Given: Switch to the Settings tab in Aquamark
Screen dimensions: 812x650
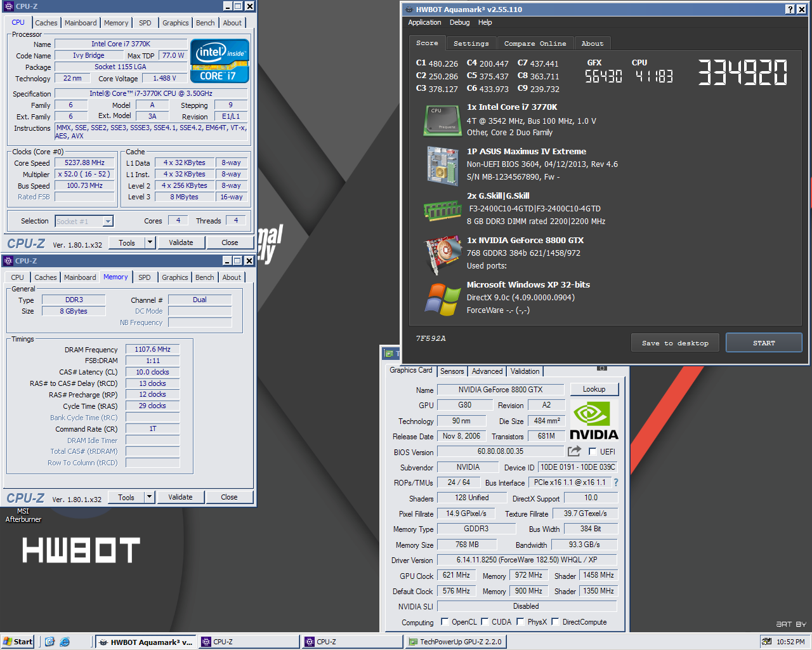Looking at the screenshot, I should pos(471,43).
